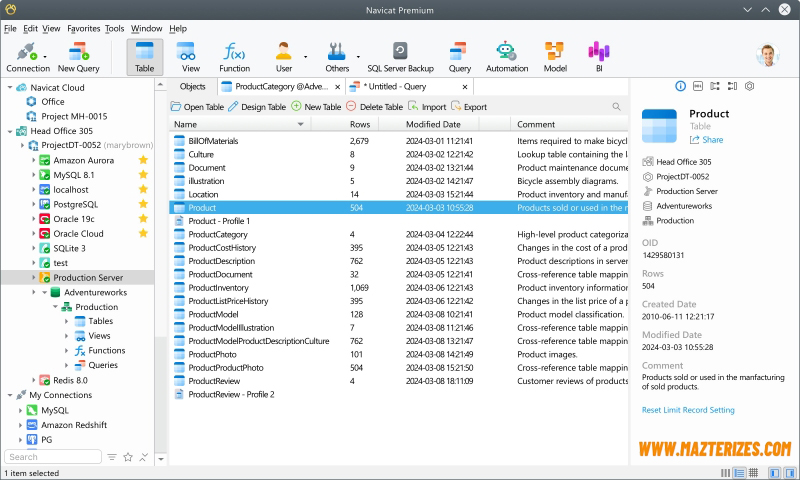The height and width of the screenshot is (480, 800).
Task: Click the New Table button
Action: click(x=316, y=107)
